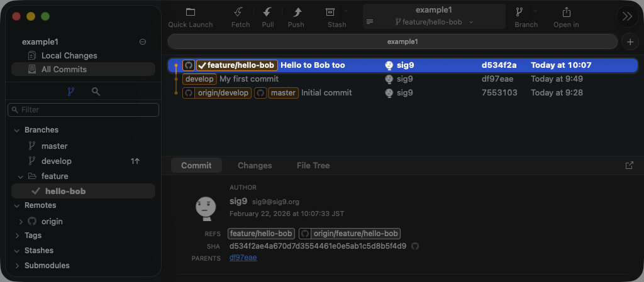Click the Pull toolbar icon
The width and height of the screenshot is (644, 282).
coord(268,13)
